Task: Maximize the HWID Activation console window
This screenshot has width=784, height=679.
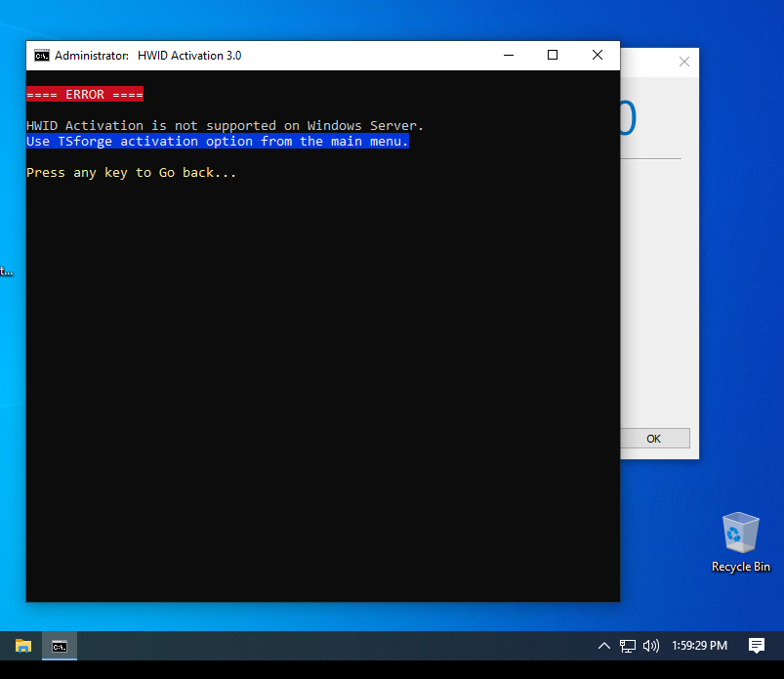Action: point(553,55)
